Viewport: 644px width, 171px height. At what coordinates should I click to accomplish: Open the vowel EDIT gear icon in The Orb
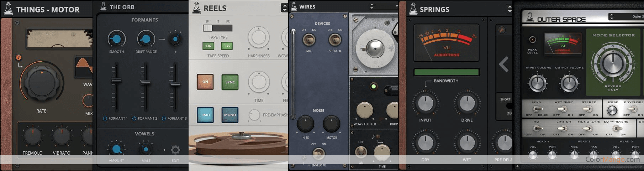175,150
